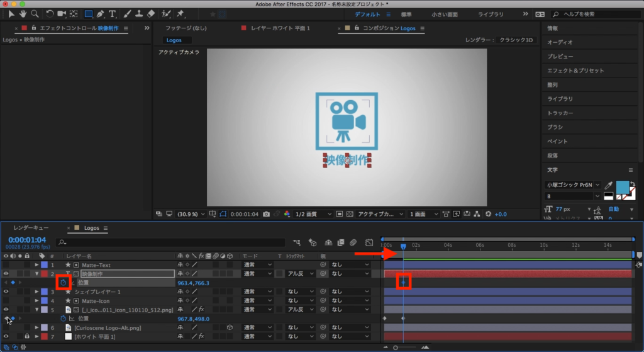
Task: Choose the Zoom magnifier tool
Action: tap(35, 13)
